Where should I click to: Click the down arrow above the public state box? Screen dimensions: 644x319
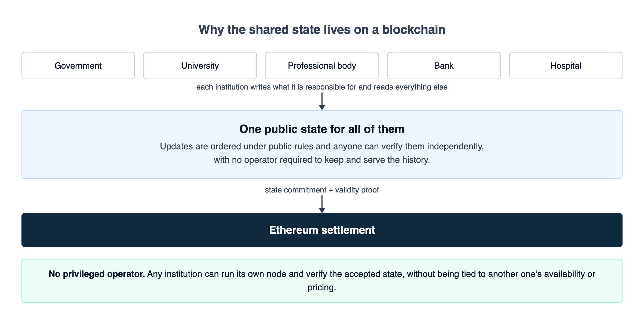(322, 101)
